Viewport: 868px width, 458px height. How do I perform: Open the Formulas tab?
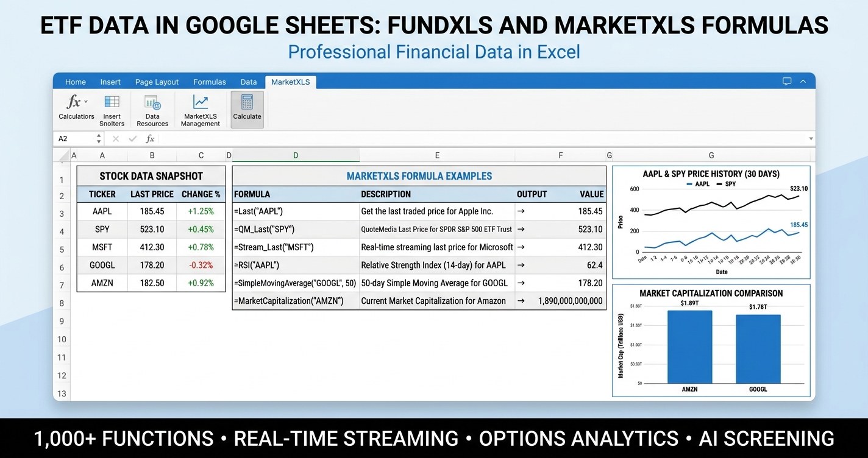[210, 82]
